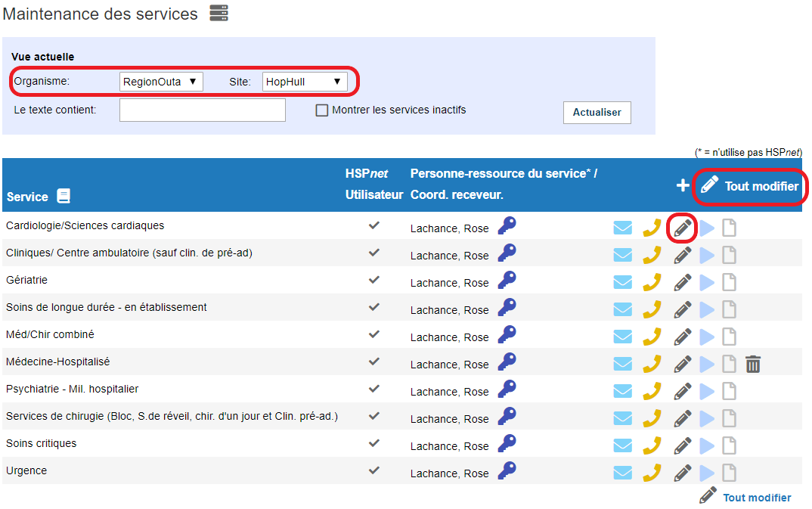This screenshot has width=812, height=509.
Task: Click the email envelope icon for Gériatrie
Action: pyautogui.click(x=622, y=282)
